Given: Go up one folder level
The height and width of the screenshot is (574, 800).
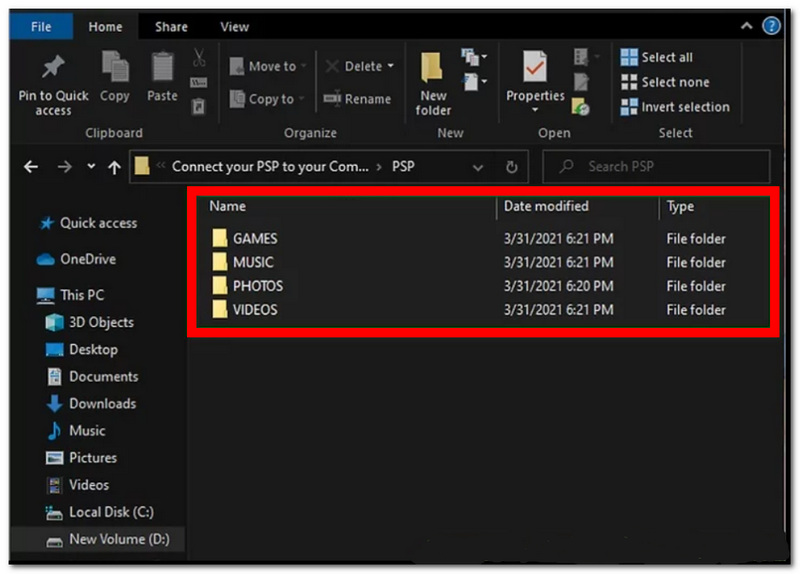Looking at the screenshot, I should click(114, 167).
